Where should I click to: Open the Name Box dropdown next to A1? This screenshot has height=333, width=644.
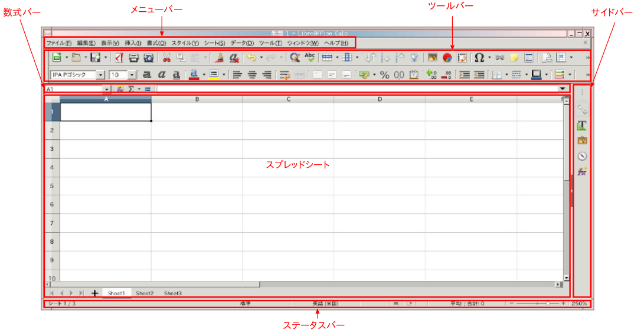[x=107, y=89]
